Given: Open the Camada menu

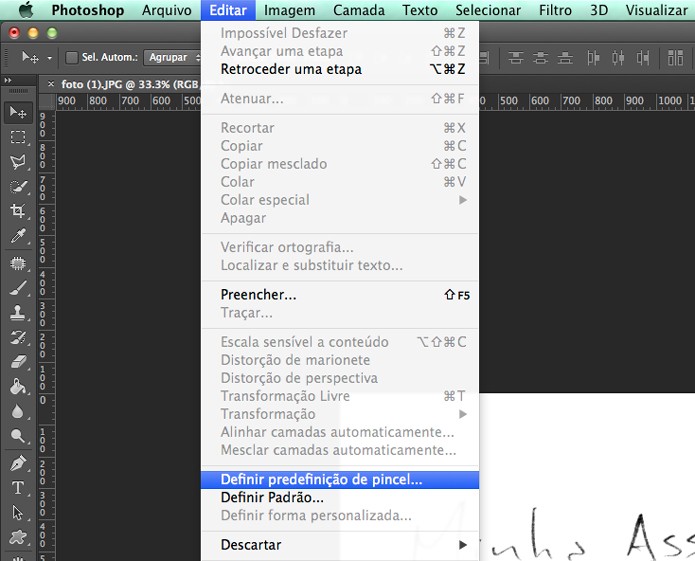Looking at the screenshot, I should tap(359, 10).
